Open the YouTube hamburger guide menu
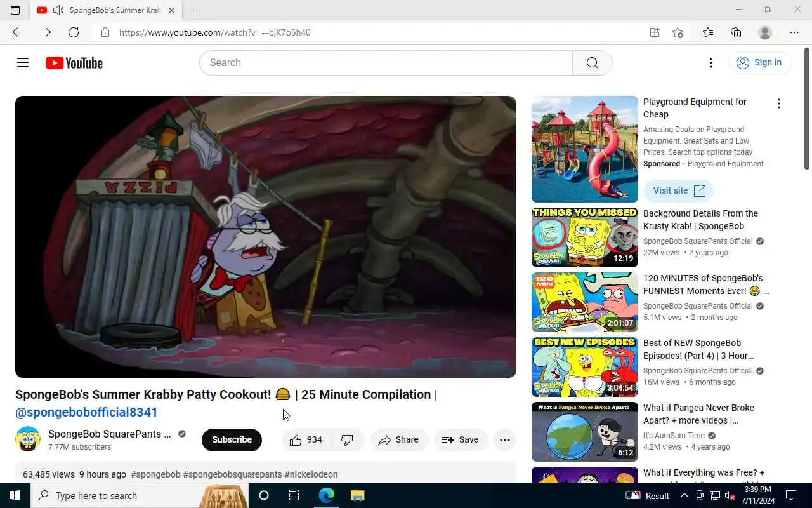Viewport: 812px width, 508px height. point(23,63)
